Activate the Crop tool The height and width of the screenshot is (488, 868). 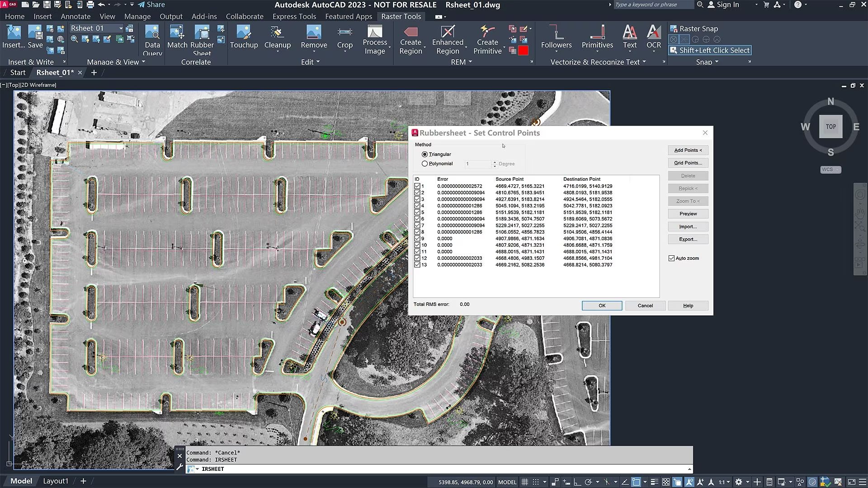click(x=344, y=38)
